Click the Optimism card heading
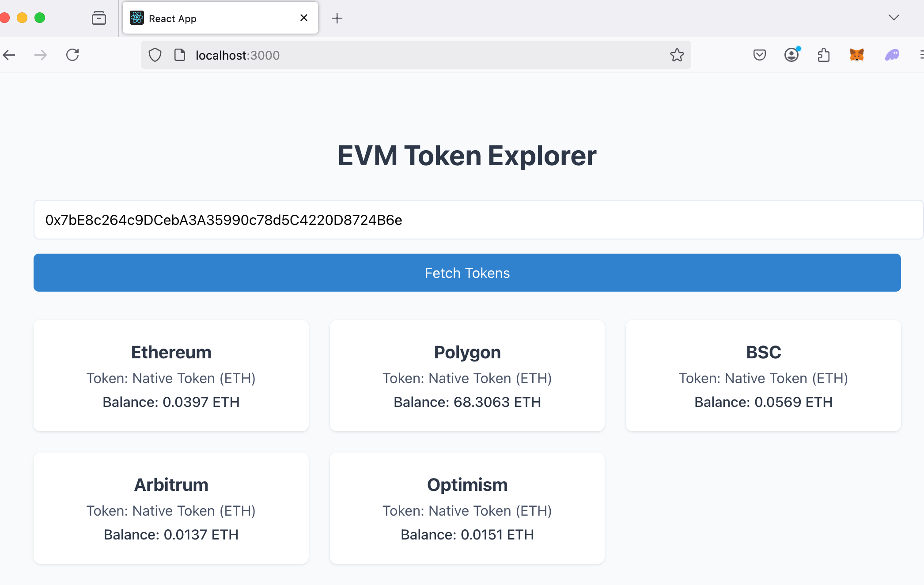 [x=467, y=485]
